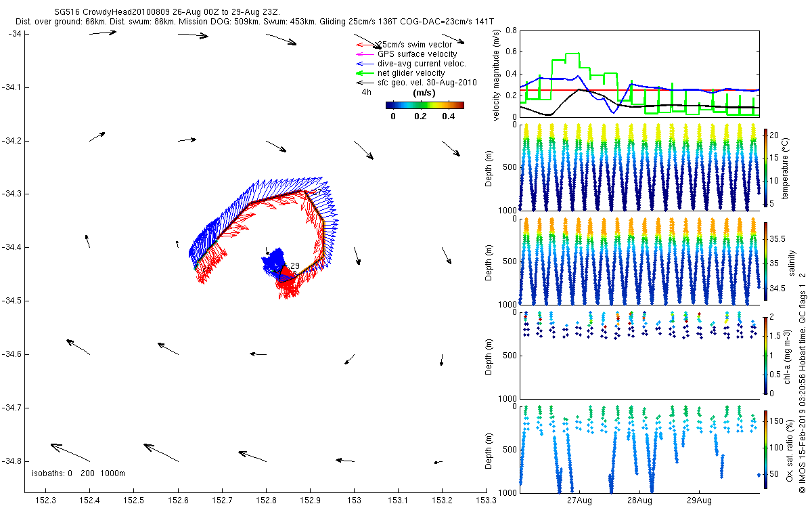Click the '-34.8' latitude tick label
The image size is (812, 508).
(x=12, y=461)
